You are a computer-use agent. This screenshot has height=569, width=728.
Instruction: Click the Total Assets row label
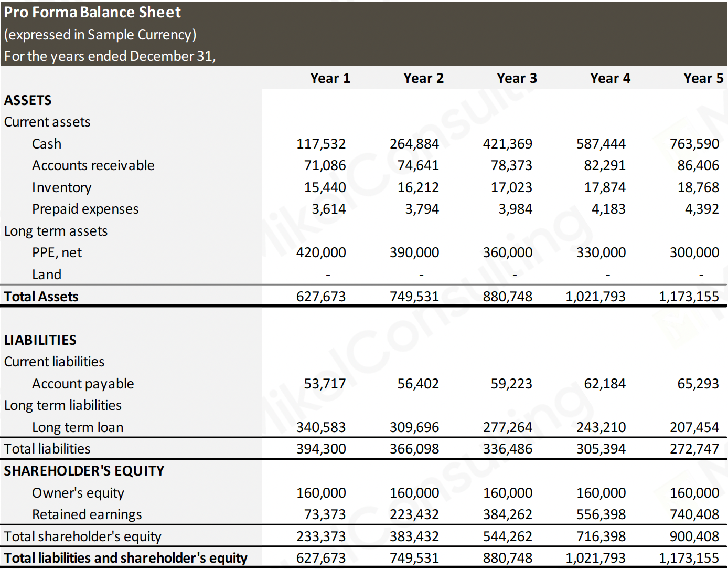(41, 297)
